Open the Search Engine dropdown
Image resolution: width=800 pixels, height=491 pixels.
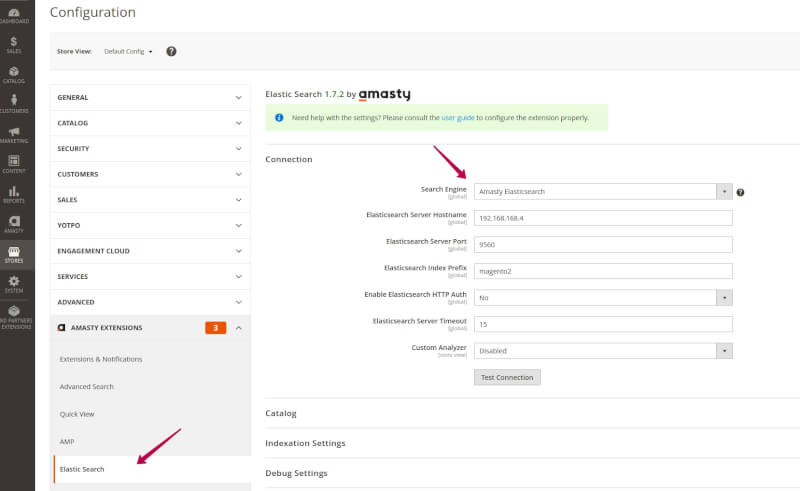[x=603, y=191]
